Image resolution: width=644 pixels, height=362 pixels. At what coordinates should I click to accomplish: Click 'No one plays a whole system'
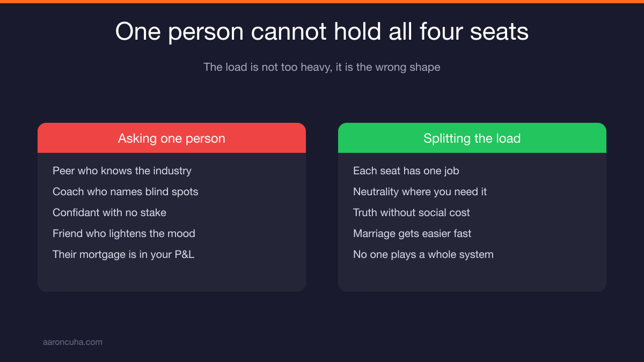423,254
